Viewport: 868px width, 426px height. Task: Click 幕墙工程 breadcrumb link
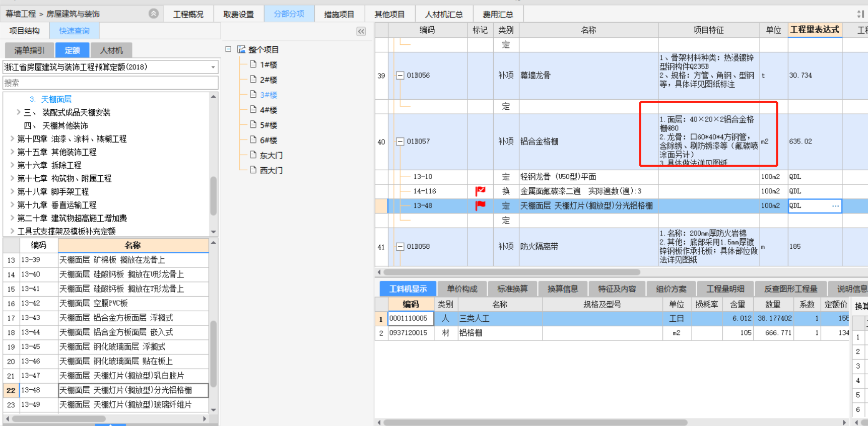tap(21, 14)
